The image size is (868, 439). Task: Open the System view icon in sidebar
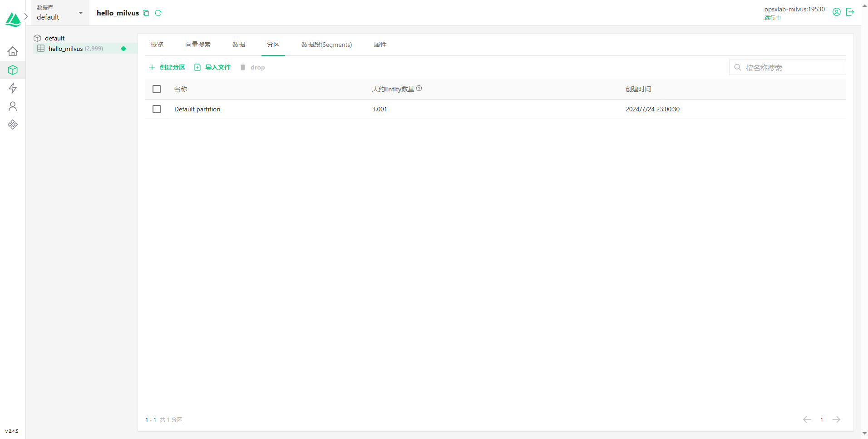click(x=13, y=125)
